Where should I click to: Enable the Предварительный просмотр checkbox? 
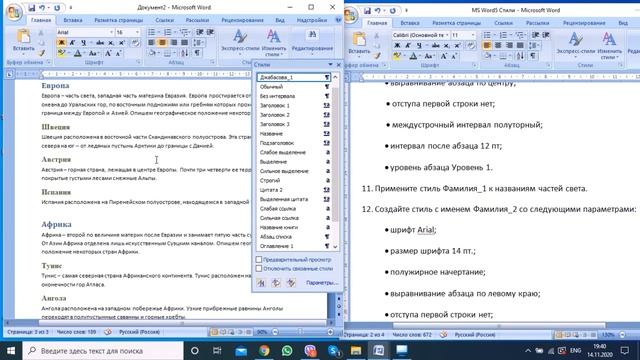pos(259,260)
